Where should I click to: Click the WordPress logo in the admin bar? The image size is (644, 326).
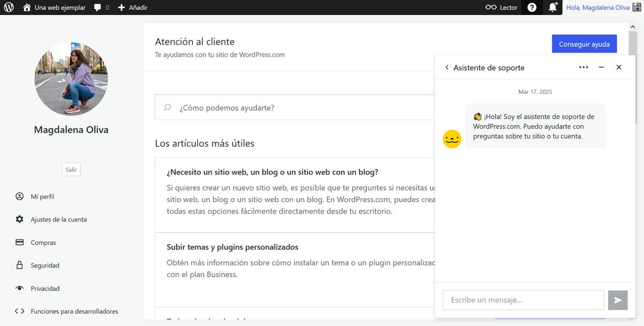9,8
